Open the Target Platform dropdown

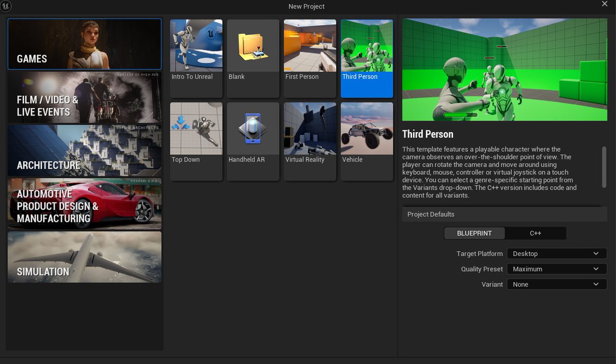pos(556,253)
